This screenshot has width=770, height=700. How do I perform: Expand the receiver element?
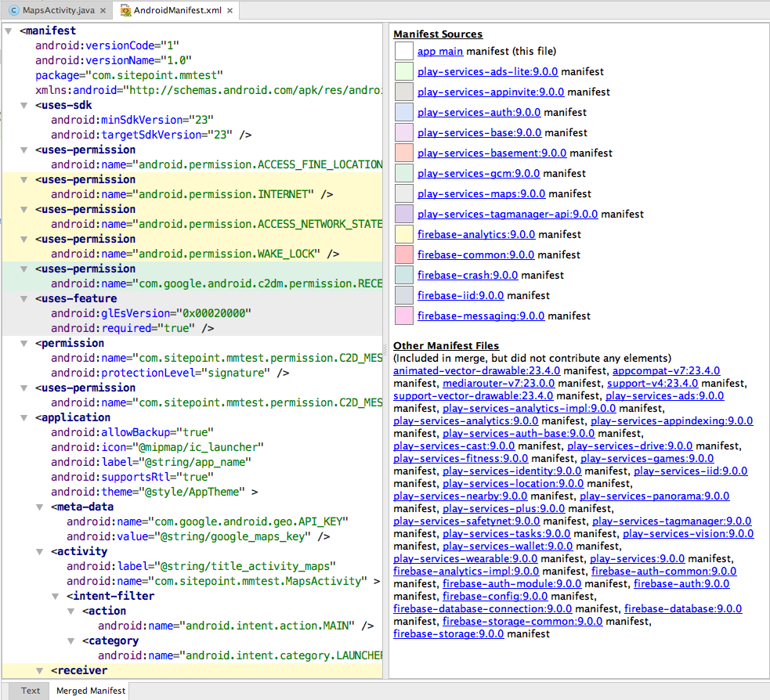click(x=40, y=671)
